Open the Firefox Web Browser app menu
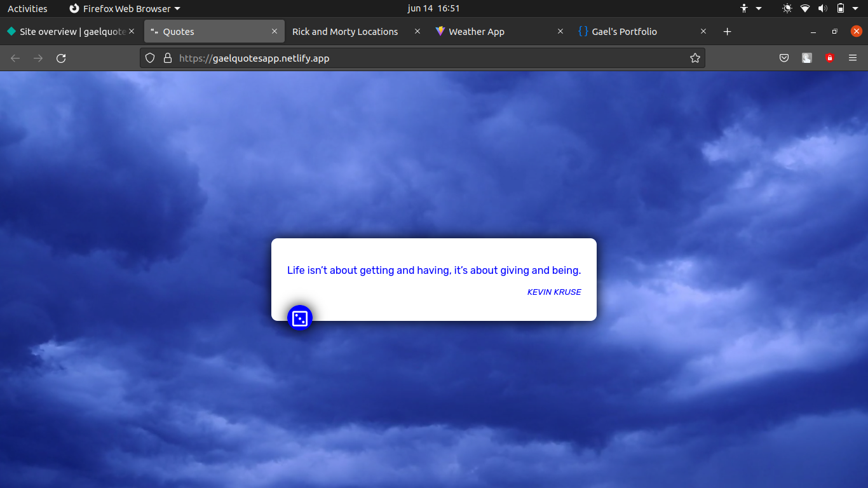868x488 pixels. (x=125, y=9)
